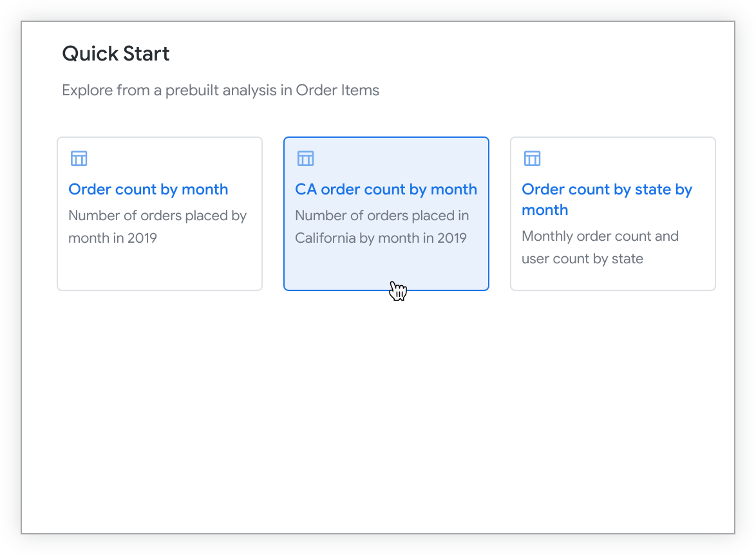
Task: Click empty space inside Order count by month card
Action: pos(159,269)
